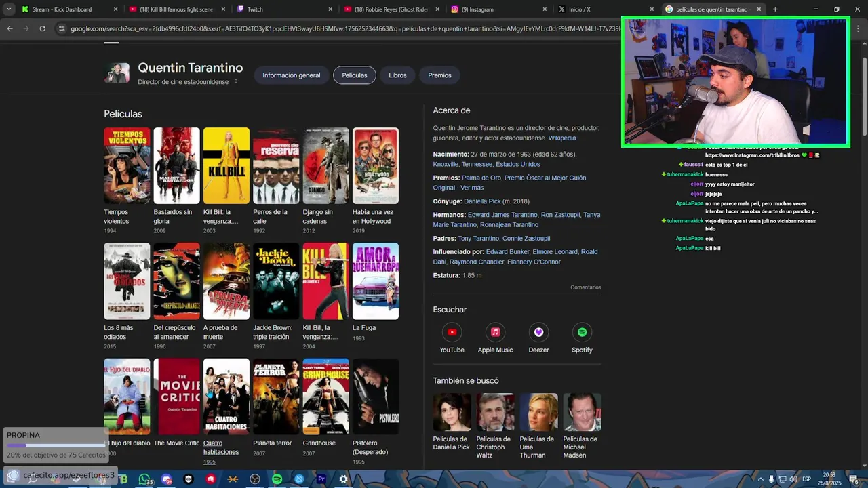Open Adobe Premiere Pro from the taskbar
Viewport: 868px width, 488px height.
321,479
